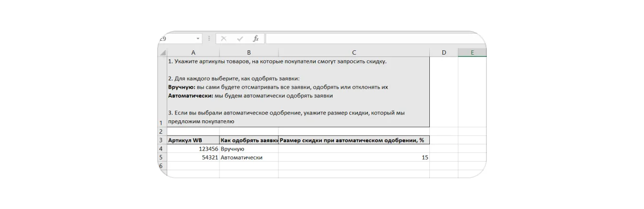Click the instructions cell starting '1. Укажите артикулы'

(x=298, y=92)
